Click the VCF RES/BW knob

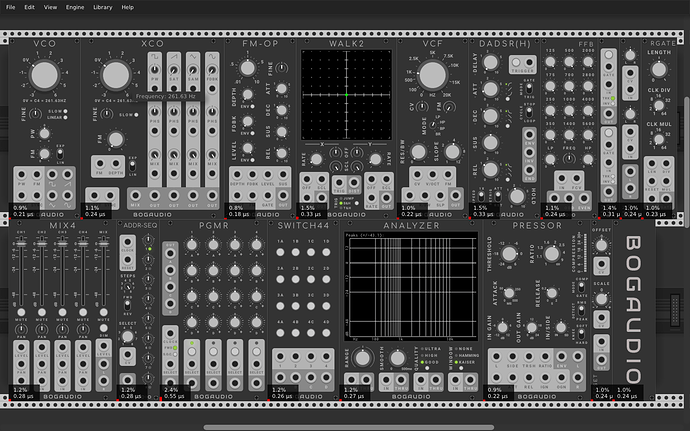pyautogui.click(x=418, y=151)
